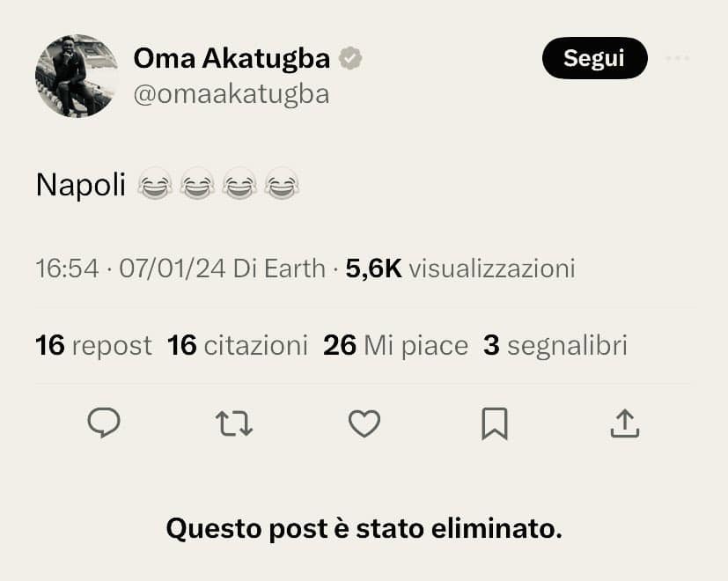Bookmark the Napoli post
Viewport: 728px width, 581px height.
pyautogui.click(x=494, y=423)
